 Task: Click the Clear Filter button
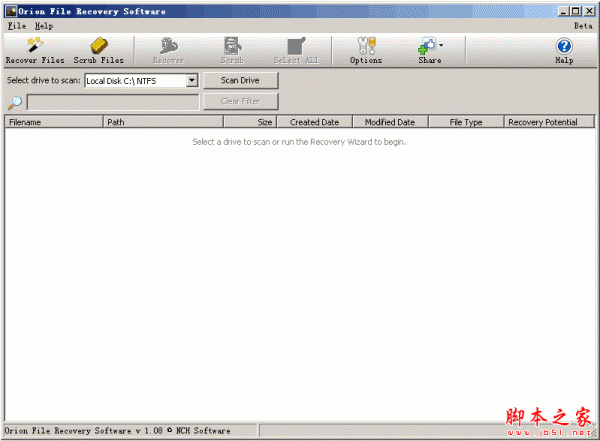(240, 101)
